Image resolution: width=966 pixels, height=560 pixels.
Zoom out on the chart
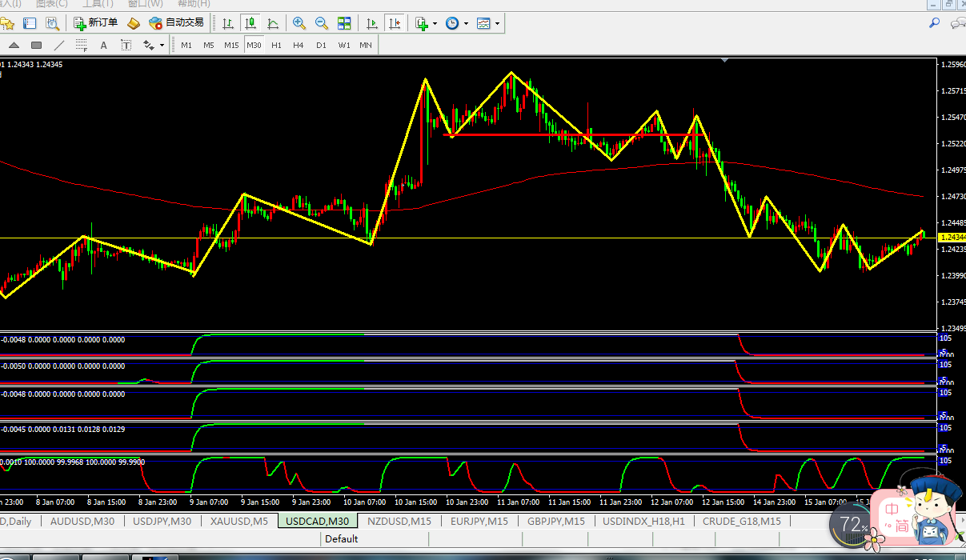point(322,23)
